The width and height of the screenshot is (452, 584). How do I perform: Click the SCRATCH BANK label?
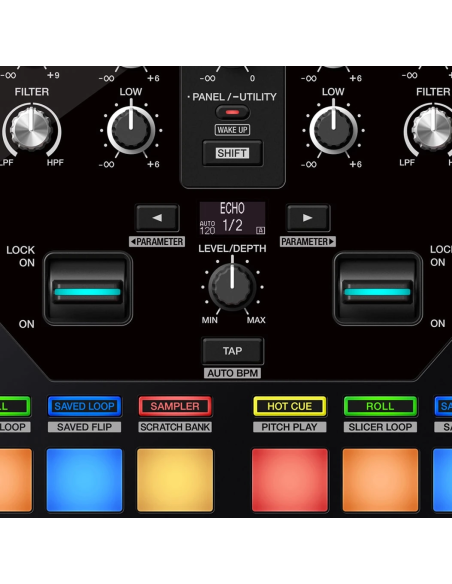pyautogui.click(x=175, y=427)
